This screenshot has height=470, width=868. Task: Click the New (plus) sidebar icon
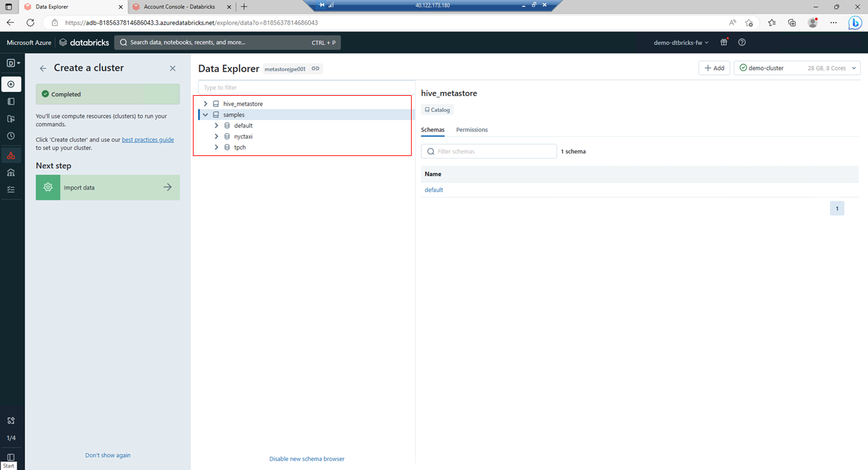click(x=11, y=84)
